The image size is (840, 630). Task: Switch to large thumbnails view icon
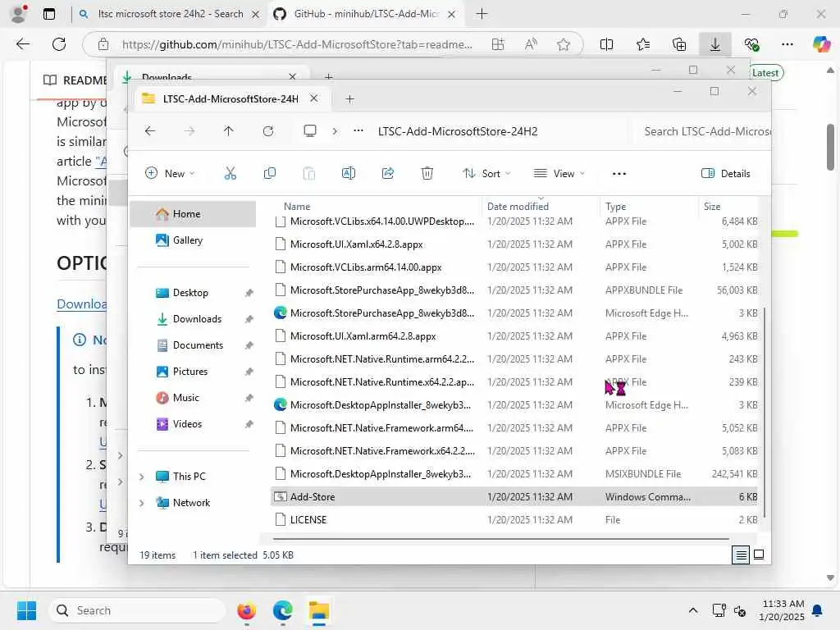(759, 555)
